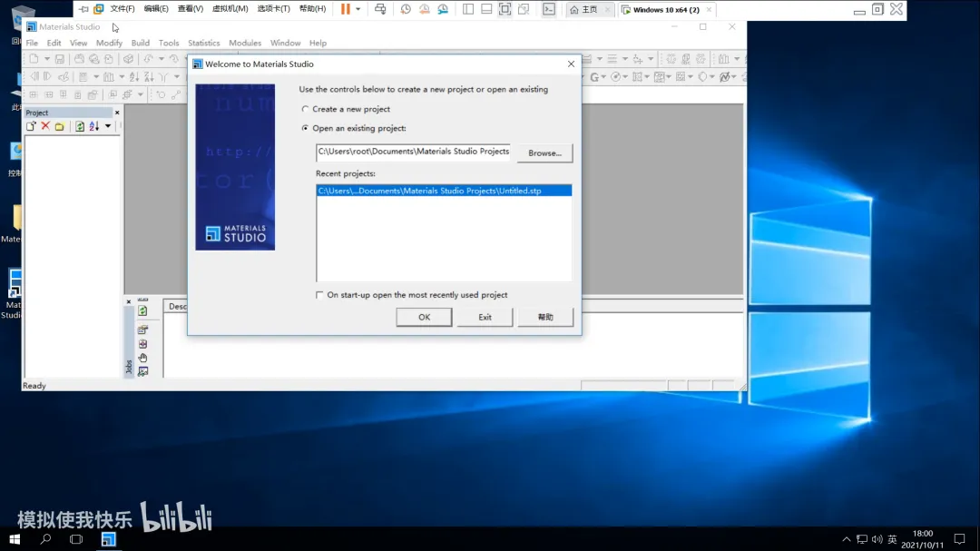Image resolution: width=980 pixels, height=551 pixels.
Task: Click the Browse... button
Action: pos(545,153)
